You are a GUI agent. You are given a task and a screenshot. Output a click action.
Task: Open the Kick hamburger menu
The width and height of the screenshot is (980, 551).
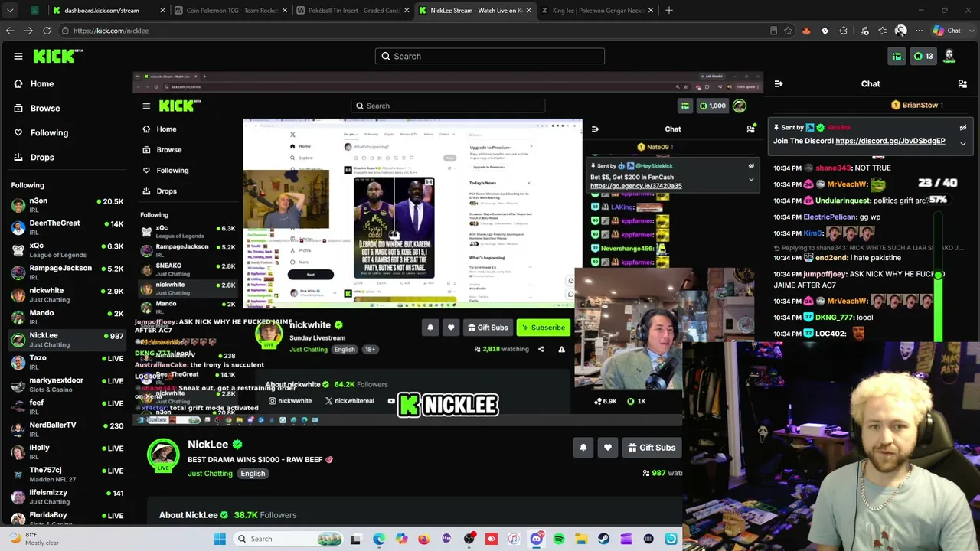click(x=18, y=56)
